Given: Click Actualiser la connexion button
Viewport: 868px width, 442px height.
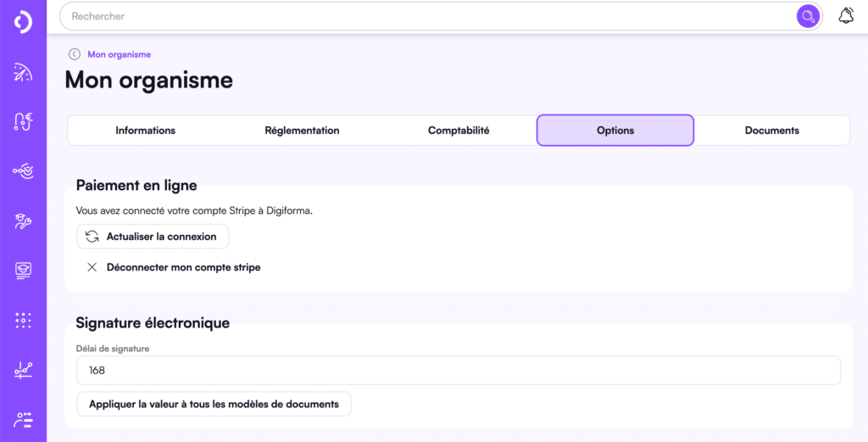Looking at the screenshot, I should tap(153, 237).
